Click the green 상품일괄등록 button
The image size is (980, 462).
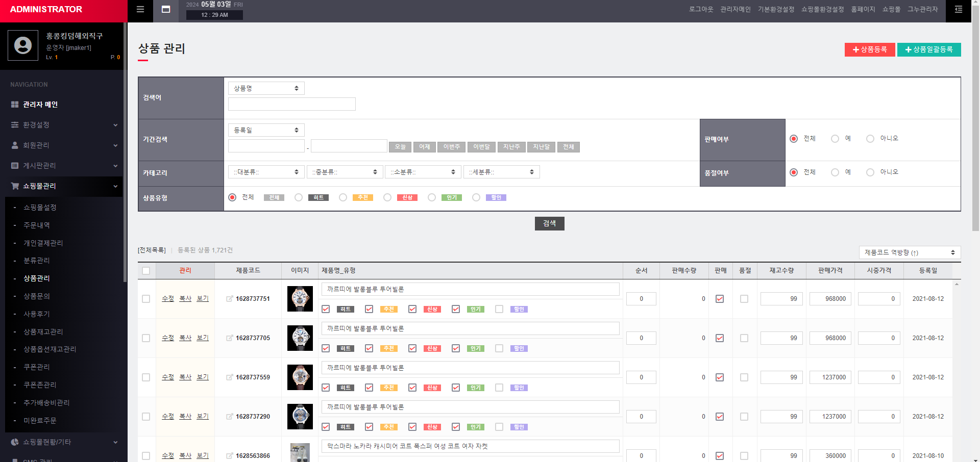tap(929, 49)
